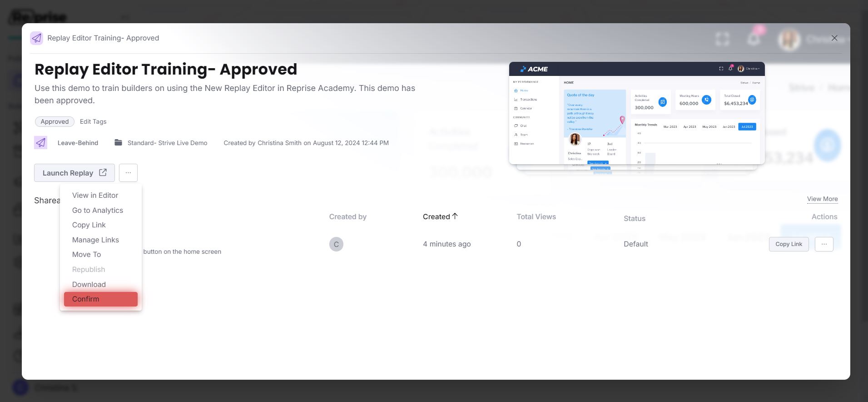The height and width of the screenshot is (402, 868).
Task: Launch the replay in a new tab
Action: pyautogui.click(x=74, y=173)
